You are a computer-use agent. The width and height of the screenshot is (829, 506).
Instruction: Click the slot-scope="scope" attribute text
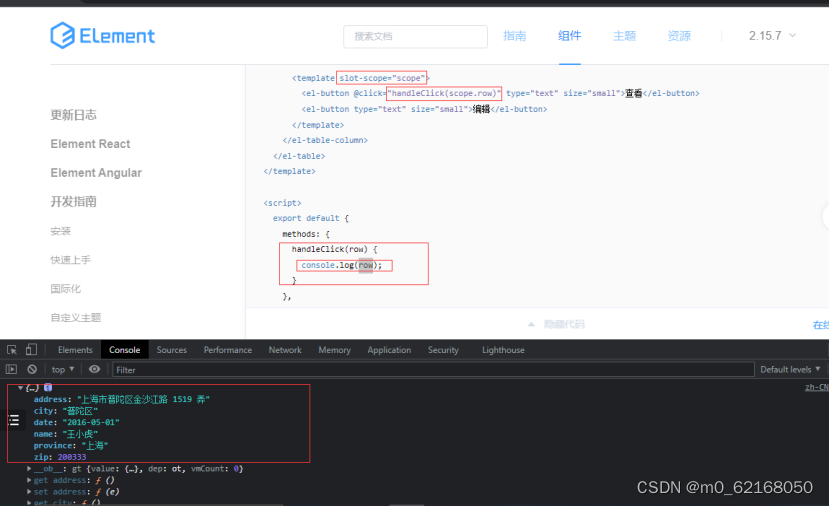382,78
